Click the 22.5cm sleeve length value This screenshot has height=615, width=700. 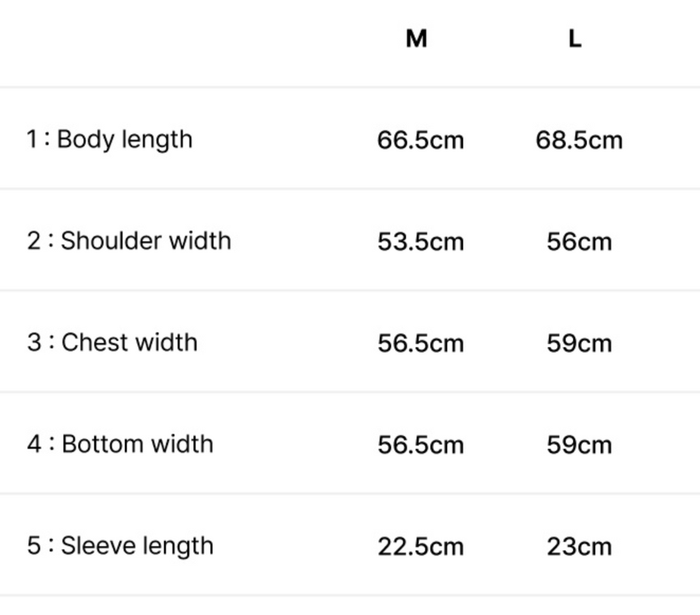click(420, 547)
